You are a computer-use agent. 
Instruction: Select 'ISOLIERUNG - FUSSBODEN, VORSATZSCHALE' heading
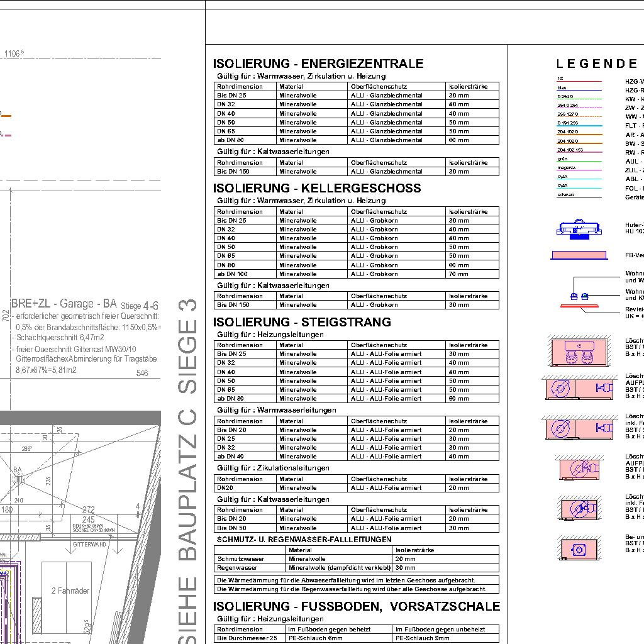point(357,606)
